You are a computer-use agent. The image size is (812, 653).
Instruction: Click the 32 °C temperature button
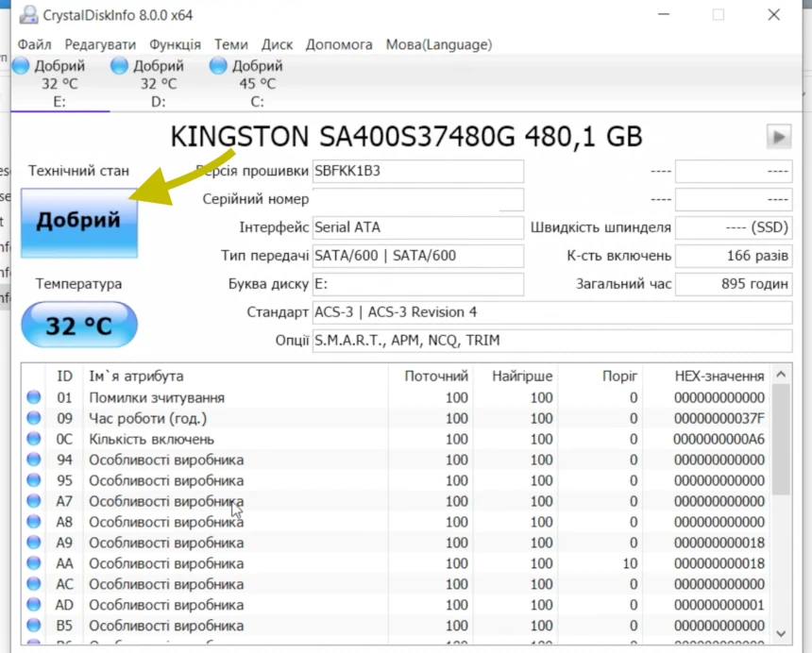[x=79, y=325]
